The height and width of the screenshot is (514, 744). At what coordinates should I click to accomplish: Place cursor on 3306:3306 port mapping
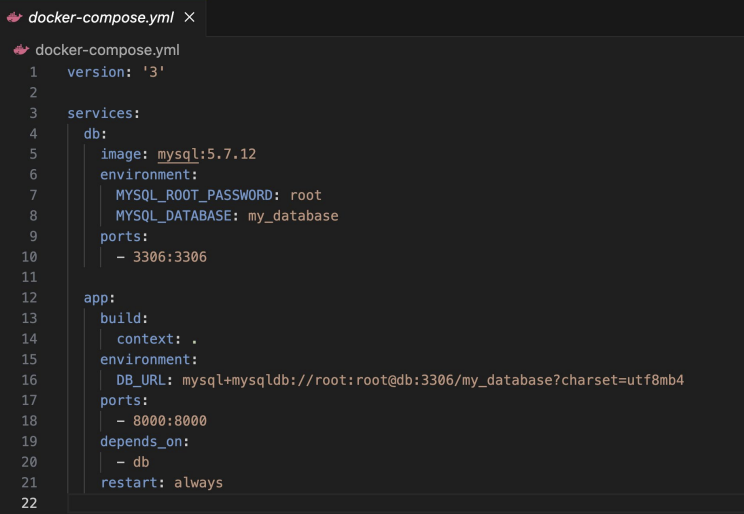[169, 257]
